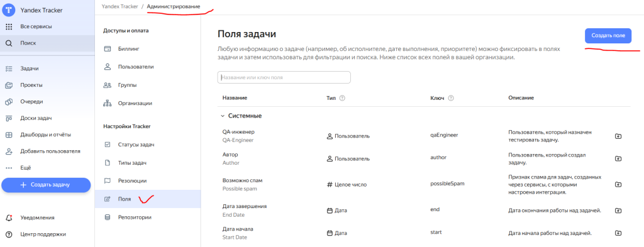Click folder icon in QA-инженер row

pos(618,136)
